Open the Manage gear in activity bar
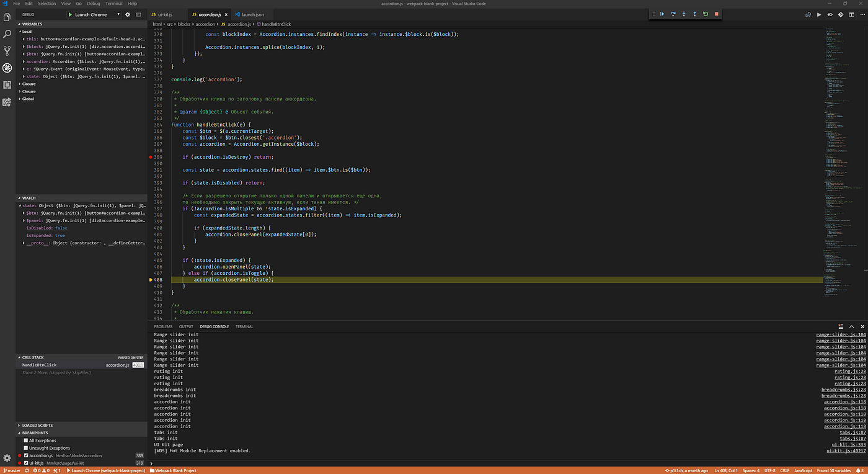Screen dimensions: 868x474 pos(7,458)
